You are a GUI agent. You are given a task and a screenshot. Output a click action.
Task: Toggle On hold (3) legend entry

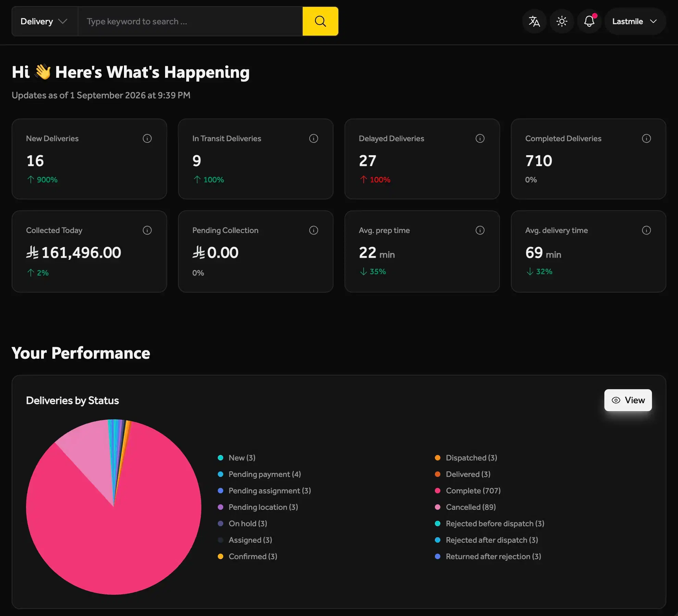(242, 523)
